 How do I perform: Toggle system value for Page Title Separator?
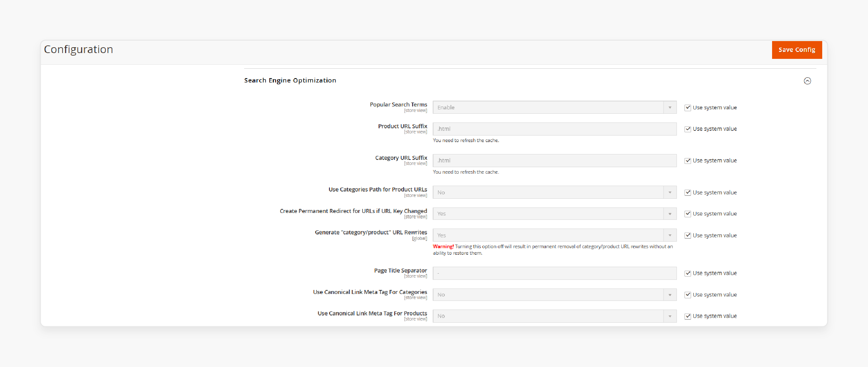click(x=688, y=273)
